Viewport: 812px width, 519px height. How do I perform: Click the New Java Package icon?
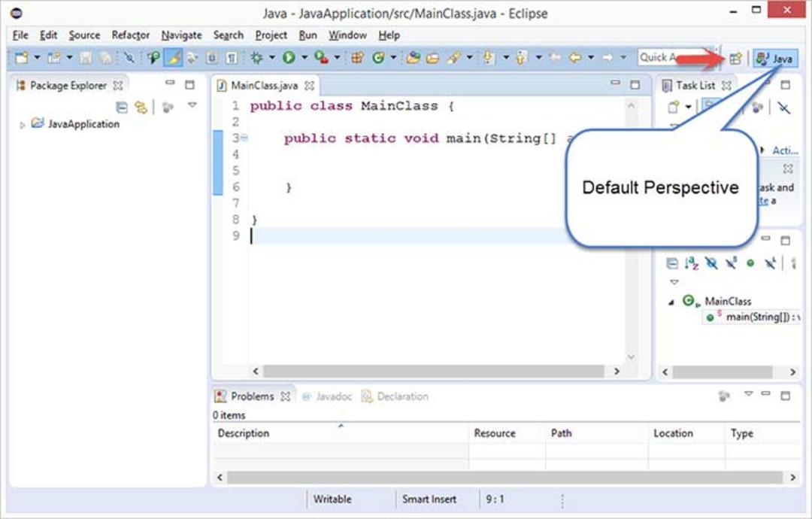(x=357, y=57)
